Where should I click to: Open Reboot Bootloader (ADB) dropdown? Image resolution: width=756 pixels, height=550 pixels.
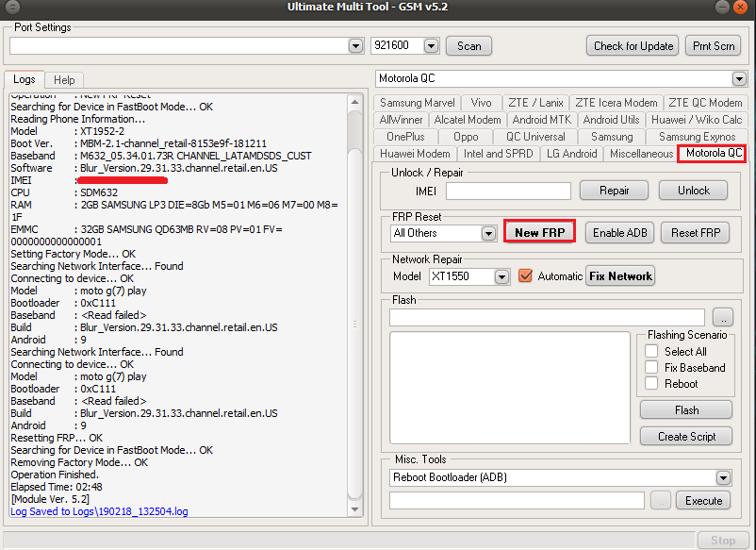(x=722, y=477)
